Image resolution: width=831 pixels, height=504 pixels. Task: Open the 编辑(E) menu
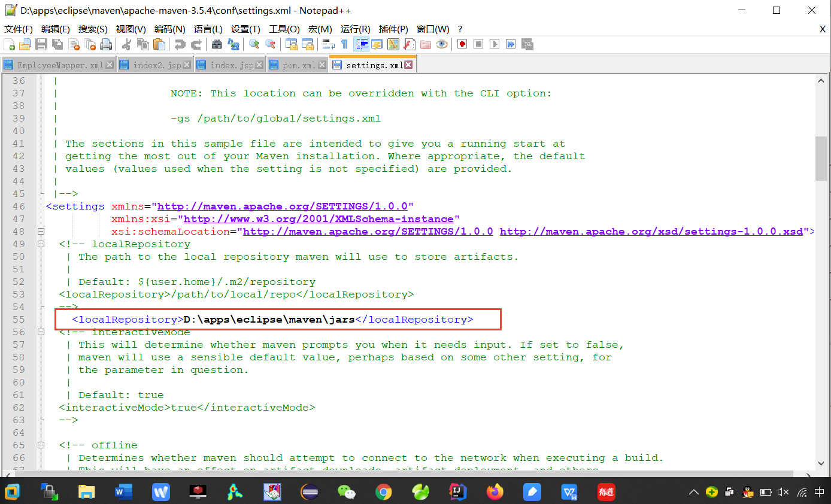click(56, 29)
